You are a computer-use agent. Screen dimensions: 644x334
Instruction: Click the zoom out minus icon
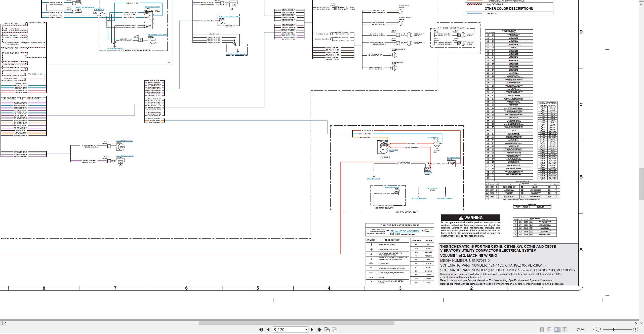[x=598, y=329]
